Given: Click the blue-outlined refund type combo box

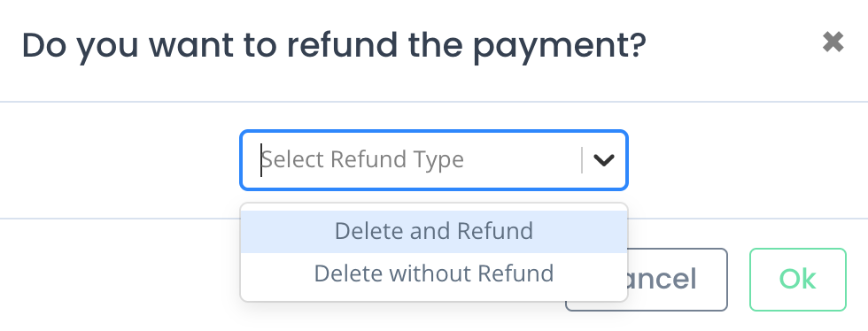Looking at the screenshot, I should point(434,160).
